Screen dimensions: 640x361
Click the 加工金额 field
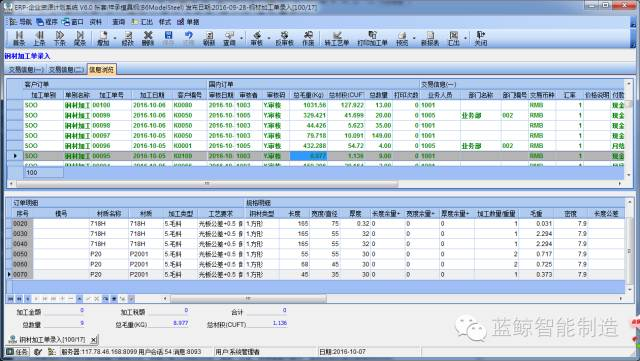64,311
